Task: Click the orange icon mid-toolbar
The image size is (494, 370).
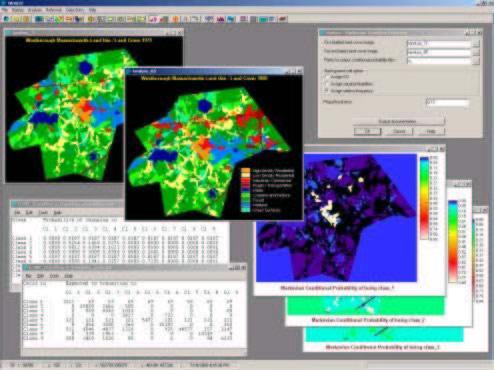Action: tap(175, 19)
